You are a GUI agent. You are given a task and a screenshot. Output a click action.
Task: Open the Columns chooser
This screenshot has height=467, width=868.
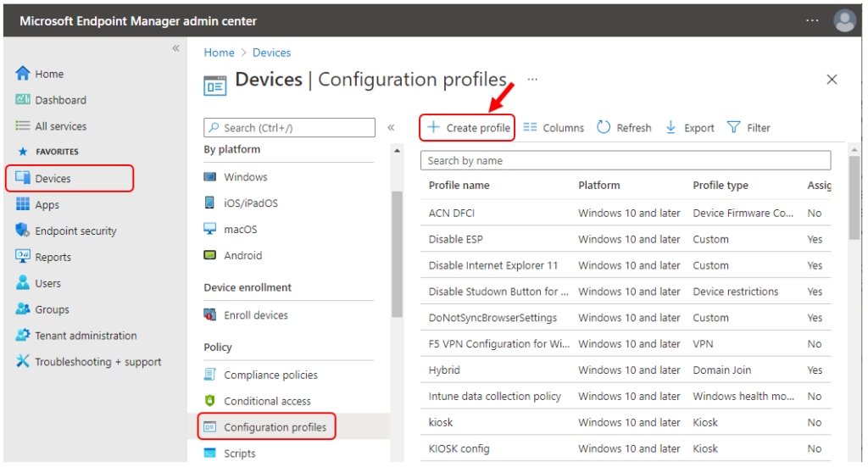554,128
